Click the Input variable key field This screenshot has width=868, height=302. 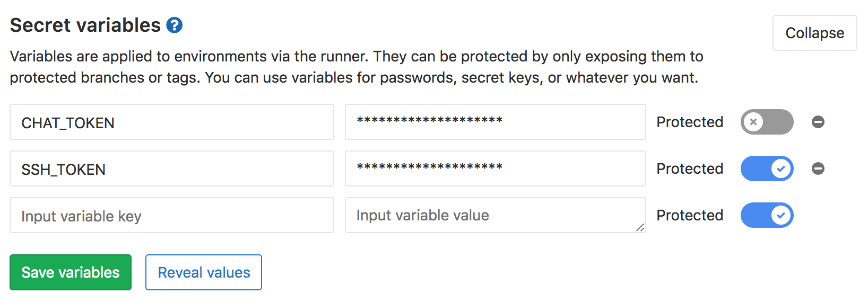tap(171, 216)
